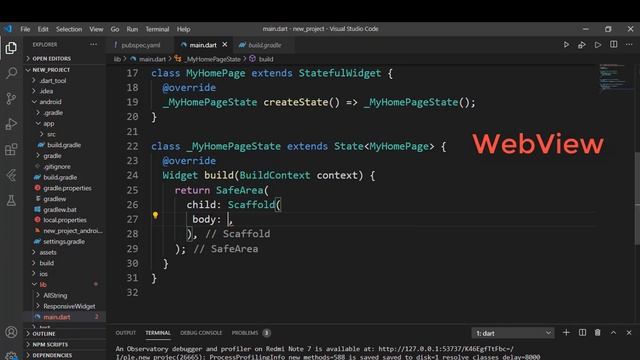Switch to the build.gradle editor tab
The height and width of the screenshot is (360, 640).
[264, 45]
